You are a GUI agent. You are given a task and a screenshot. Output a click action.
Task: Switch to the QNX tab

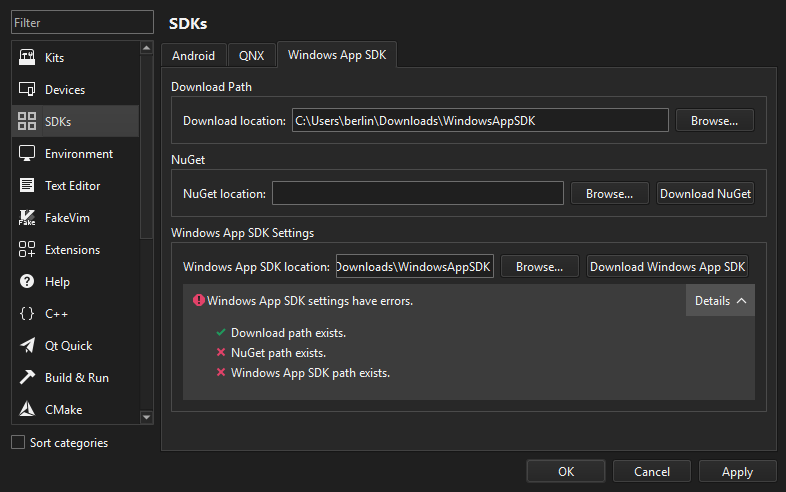point(251,56)
